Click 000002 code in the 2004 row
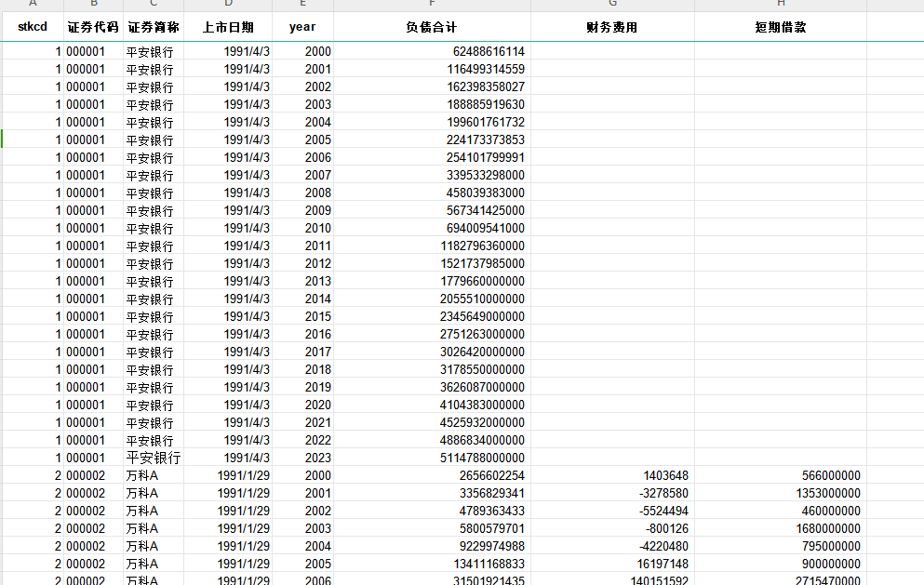The width and height of the screenshot is (924, 585). coord(93,546)
